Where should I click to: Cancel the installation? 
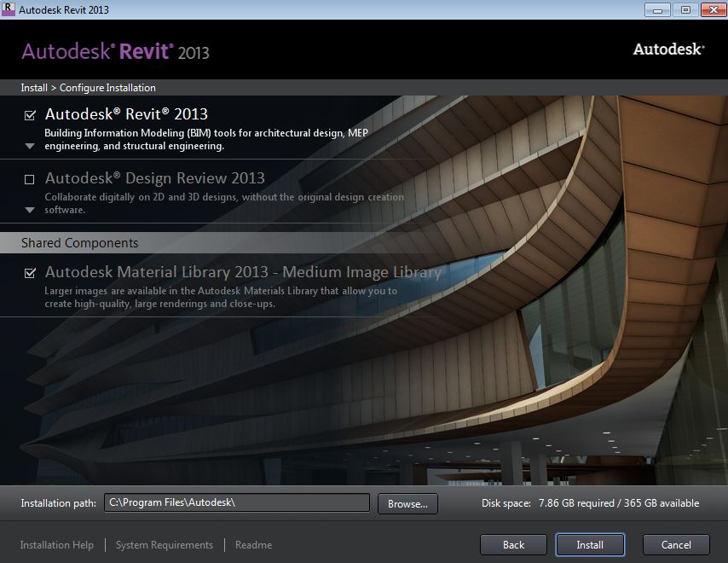point(675,544)
